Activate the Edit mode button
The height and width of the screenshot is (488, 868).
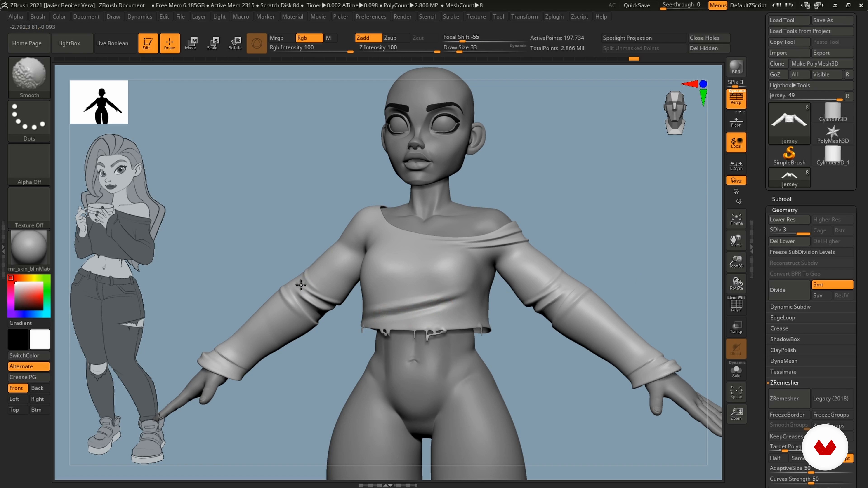(x=148, y=43)
